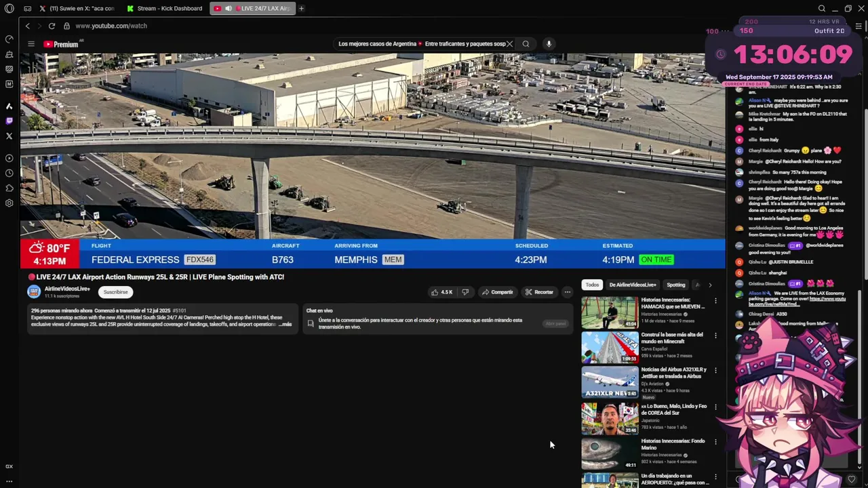Click the GX button at the sidebar bottom
Image resolution: width=868 pixels, height=488 pixels.
tap(9, 466)
